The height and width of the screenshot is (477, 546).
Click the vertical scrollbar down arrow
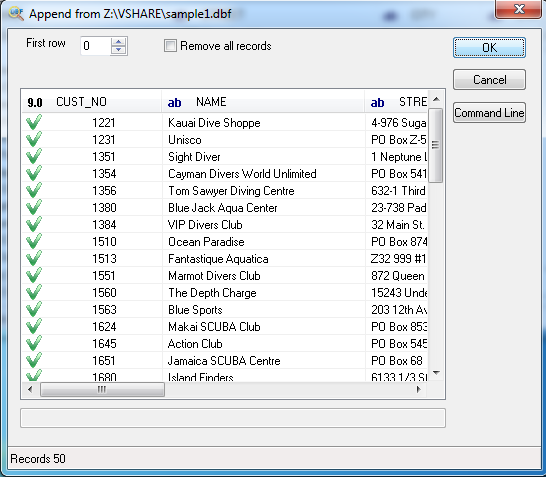[x=436, y=373]
